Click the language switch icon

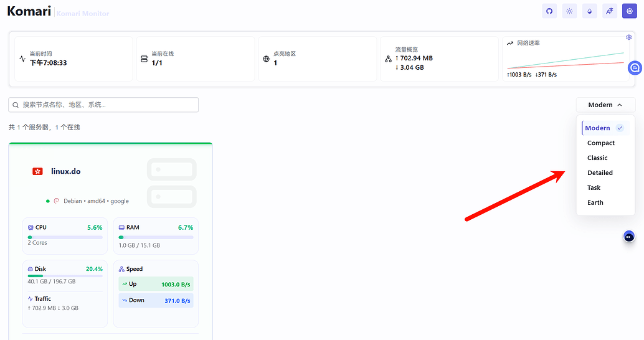point(609,11)
